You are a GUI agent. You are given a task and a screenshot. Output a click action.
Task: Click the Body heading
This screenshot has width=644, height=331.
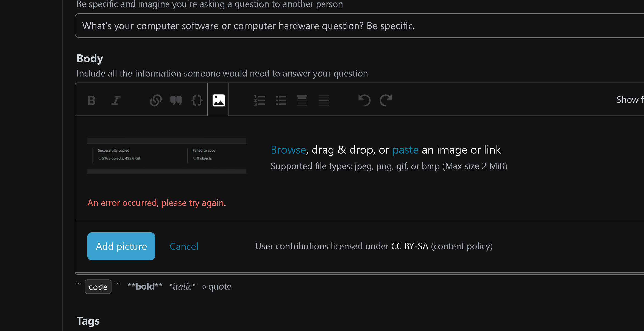point(90,58)
